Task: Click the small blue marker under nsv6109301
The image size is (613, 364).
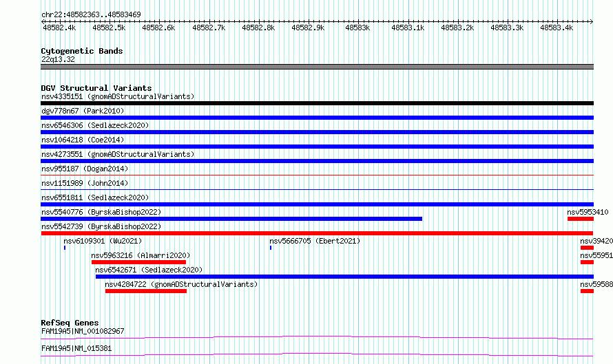Action: pos(65,248)
